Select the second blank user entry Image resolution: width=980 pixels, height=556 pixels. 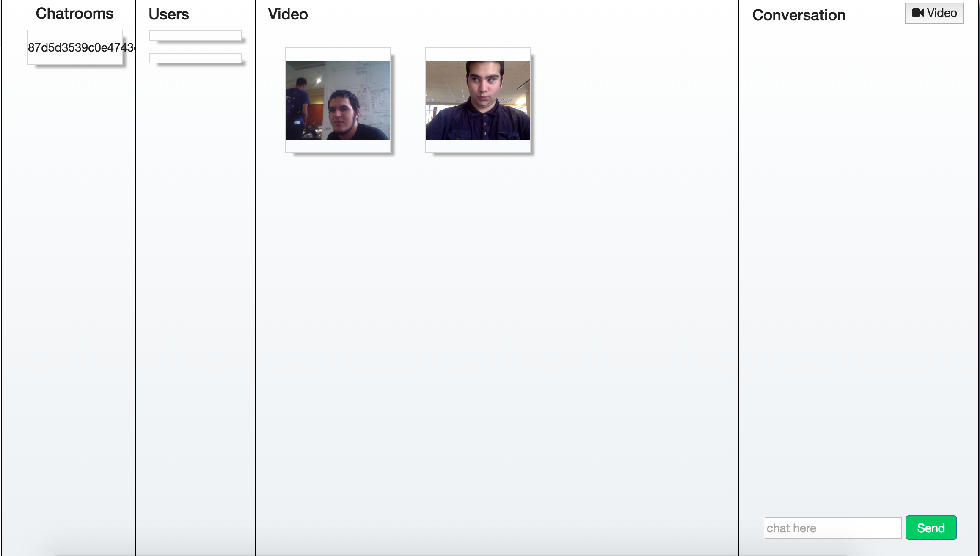pyautogui.click(x=195, y=58)
